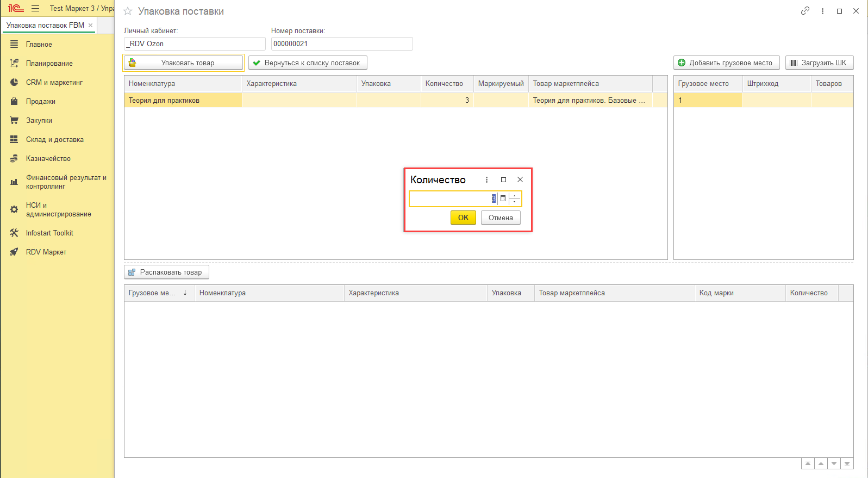This screenshot has width=868, height=478.
Task: Click the Номер поставки input field
Action: coord(342,44)
